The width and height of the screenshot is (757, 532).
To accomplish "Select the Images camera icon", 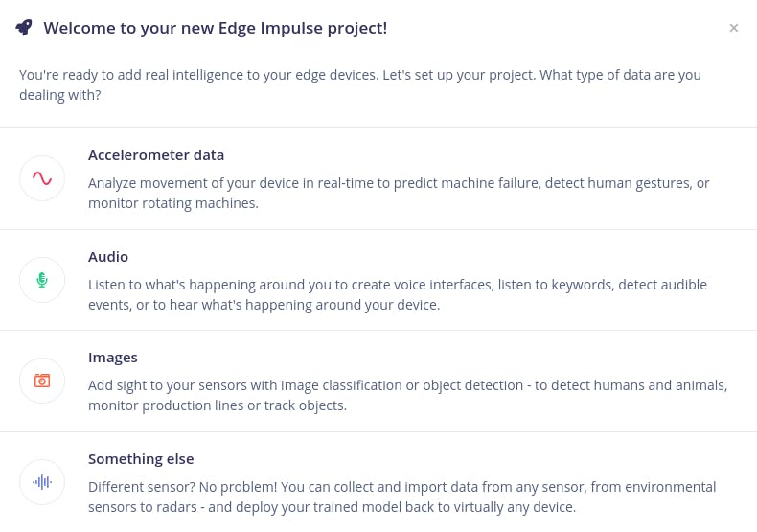I will [42, 381].
